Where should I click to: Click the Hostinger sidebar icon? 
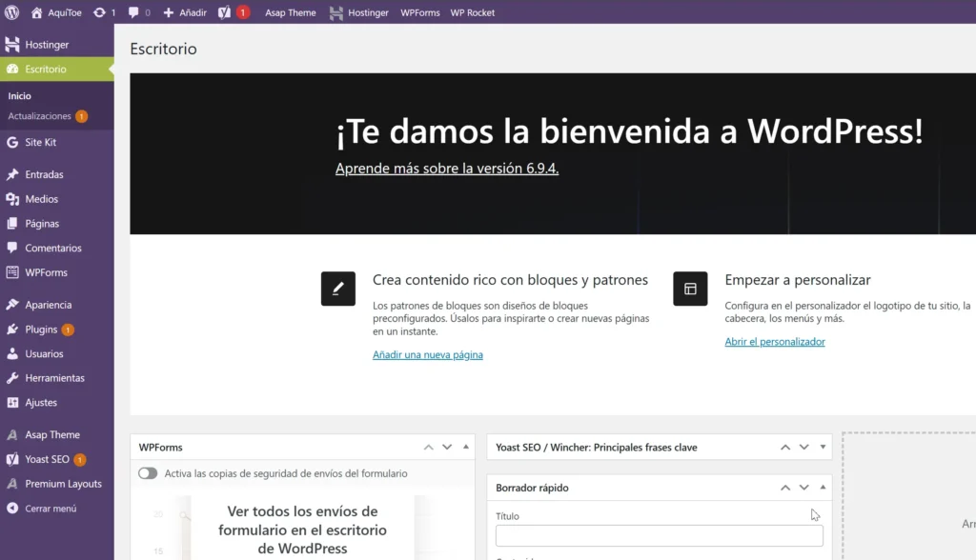(12, 44)
